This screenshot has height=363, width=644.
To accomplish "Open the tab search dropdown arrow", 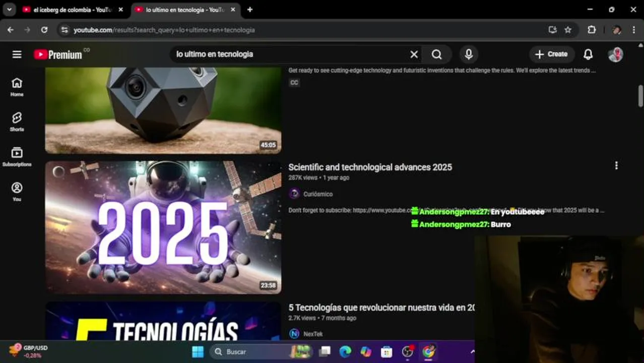I will 9,10.
